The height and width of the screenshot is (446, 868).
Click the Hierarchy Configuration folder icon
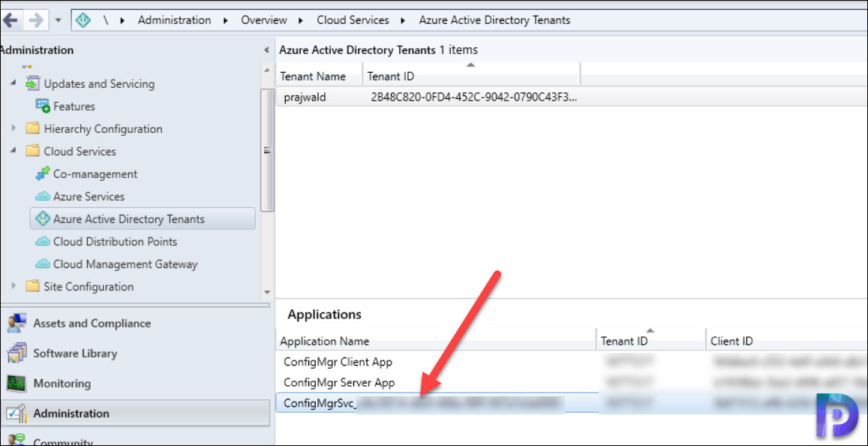[x=33, y=128]
